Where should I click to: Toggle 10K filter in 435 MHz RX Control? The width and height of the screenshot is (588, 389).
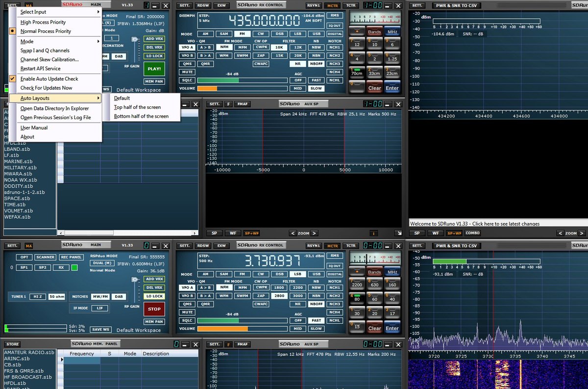click(279, 48)
